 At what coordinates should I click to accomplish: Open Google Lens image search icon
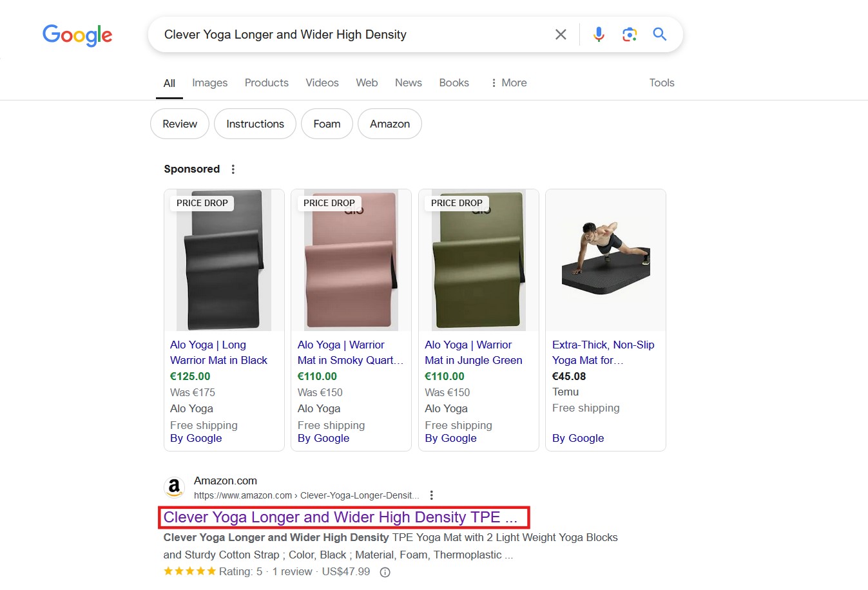point(629,34)
